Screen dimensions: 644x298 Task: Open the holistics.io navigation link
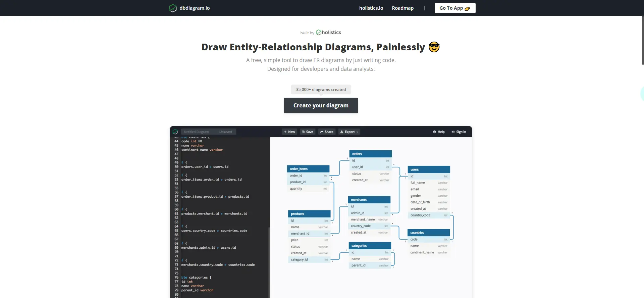click(x=371, y=8)
